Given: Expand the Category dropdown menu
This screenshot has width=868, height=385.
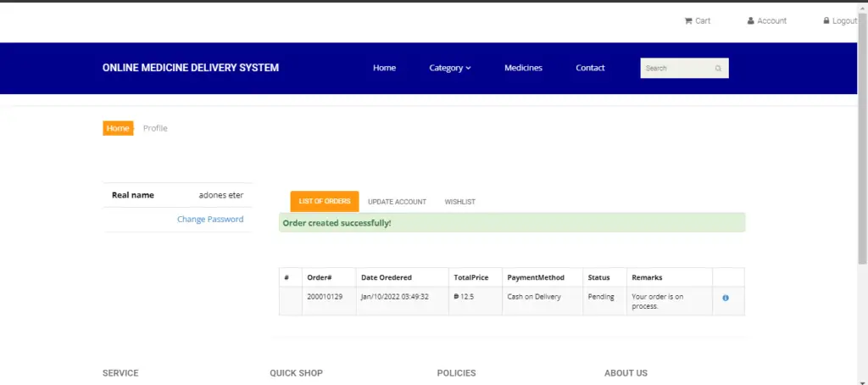Looking at the screenshot, I should [450, 68].
